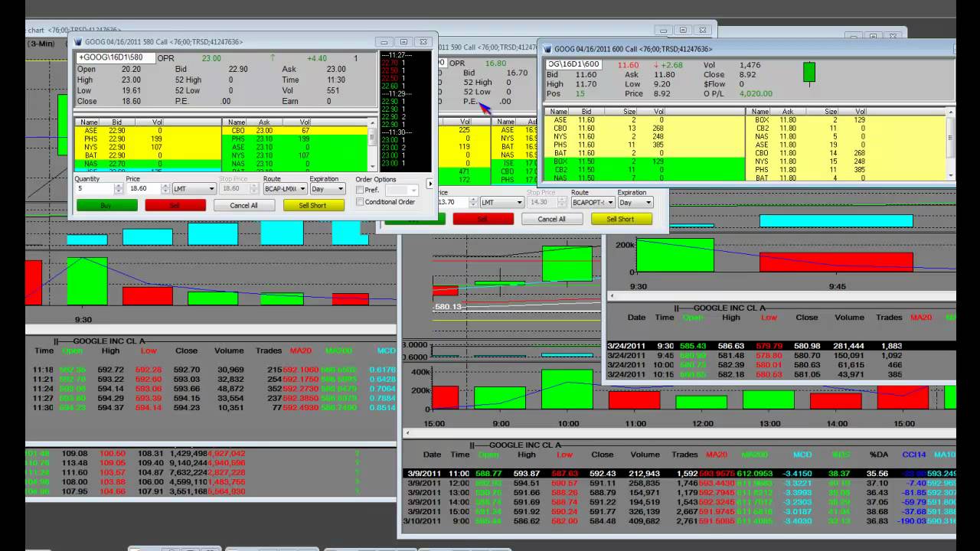Click the 580 Call window title icon
The height and width of the screenshot is (551, 980).
pos(78,42)
